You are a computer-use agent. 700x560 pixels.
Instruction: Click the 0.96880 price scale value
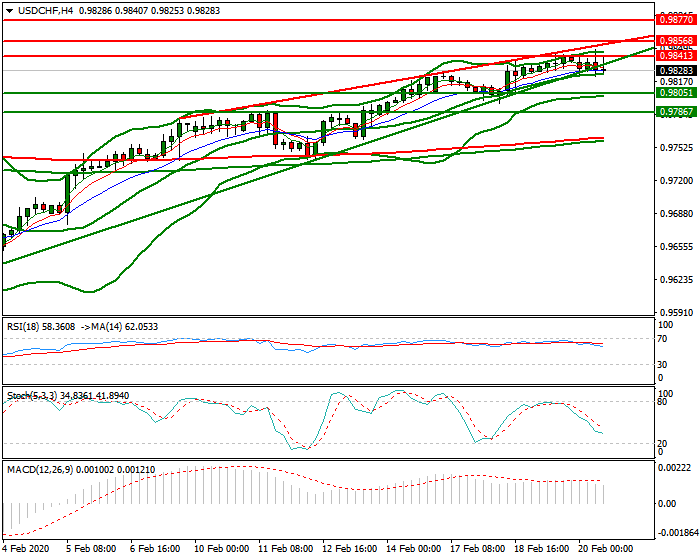click(x=676, y=214)
